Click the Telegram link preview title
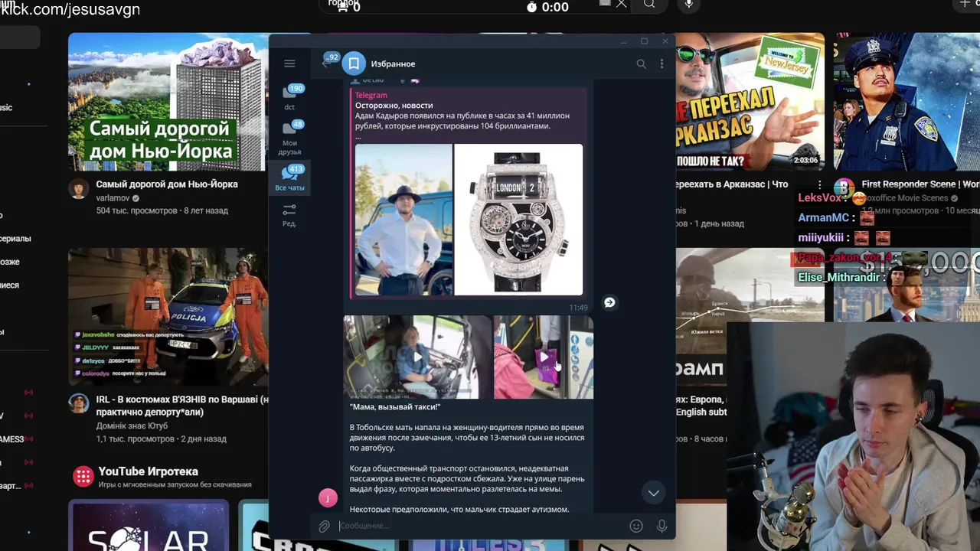980x551 pixels. click(371, 95)
